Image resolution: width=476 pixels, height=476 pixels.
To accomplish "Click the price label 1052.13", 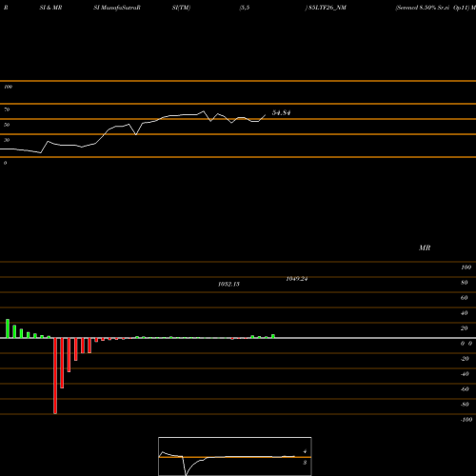I will 228,284.
